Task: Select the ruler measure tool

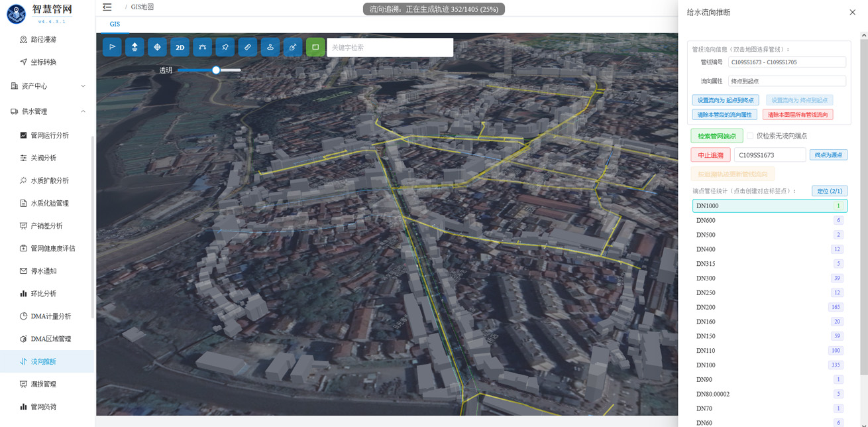Action: 247,47
